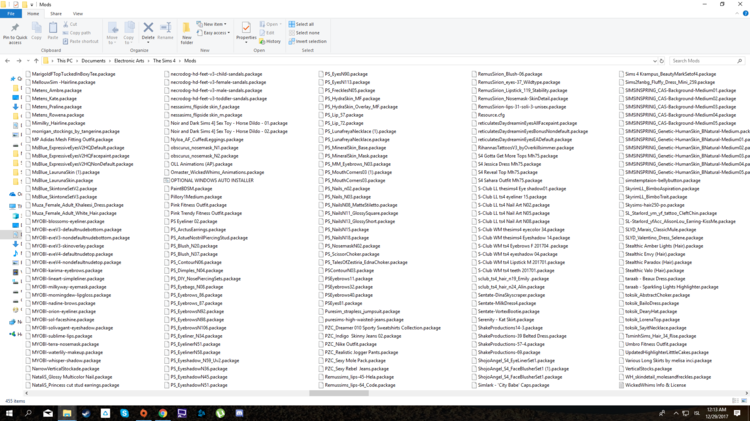Switch to the View ribbon tab
This screenshot has width=750, height=421.
(x=77, y=13)
